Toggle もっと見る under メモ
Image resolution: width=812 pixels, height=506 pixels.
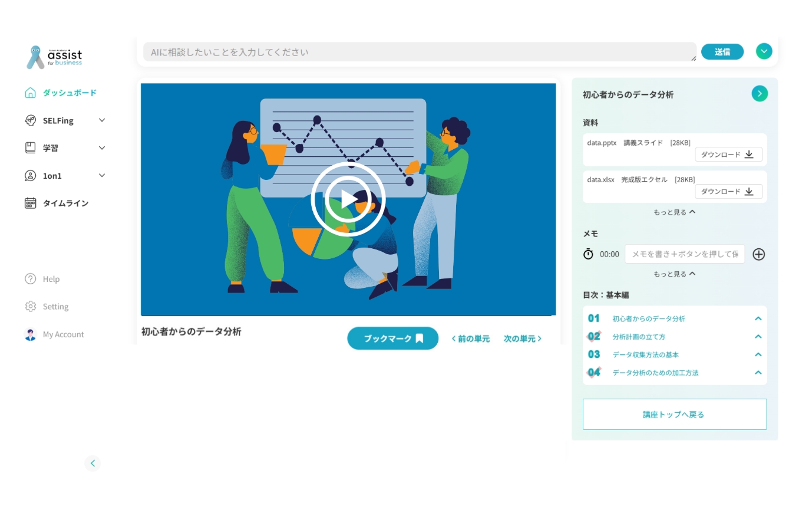pos(675,274)
